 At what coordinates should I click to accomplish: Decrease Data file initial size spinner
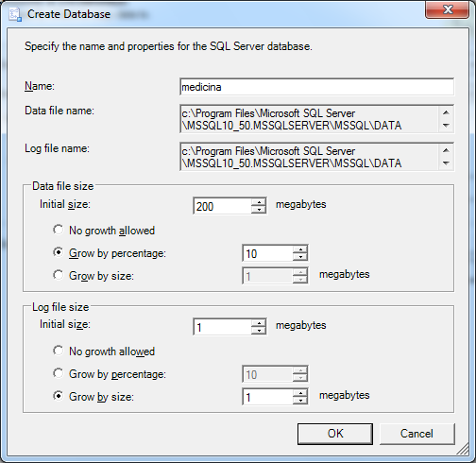[x=259, y=210]
